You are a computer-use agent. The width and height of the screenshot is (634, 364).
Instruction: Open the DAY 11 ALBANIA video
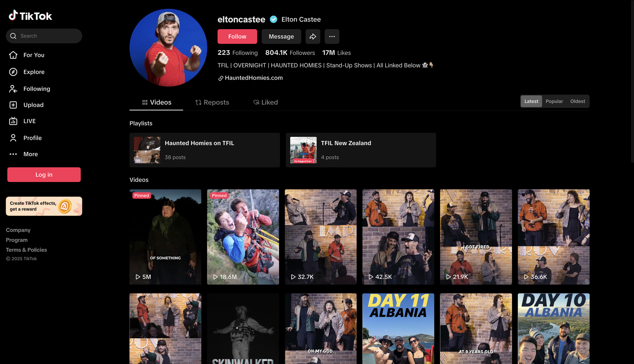(398, 329)
